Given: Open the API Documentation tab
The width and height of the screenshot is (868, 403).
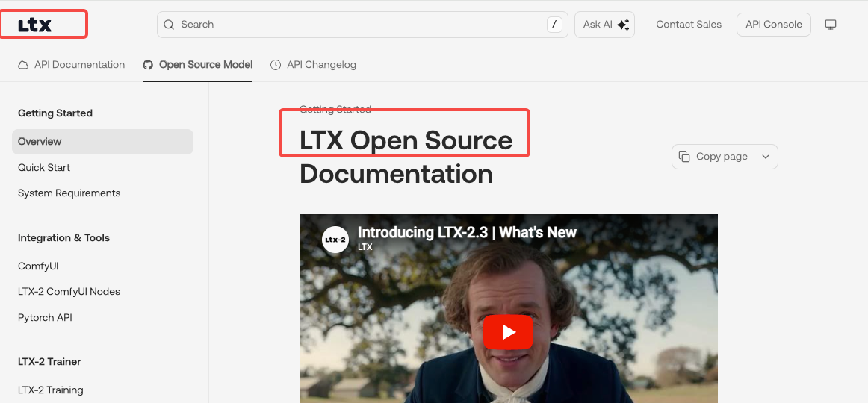Looking at the screenshot, I should 72,65.
